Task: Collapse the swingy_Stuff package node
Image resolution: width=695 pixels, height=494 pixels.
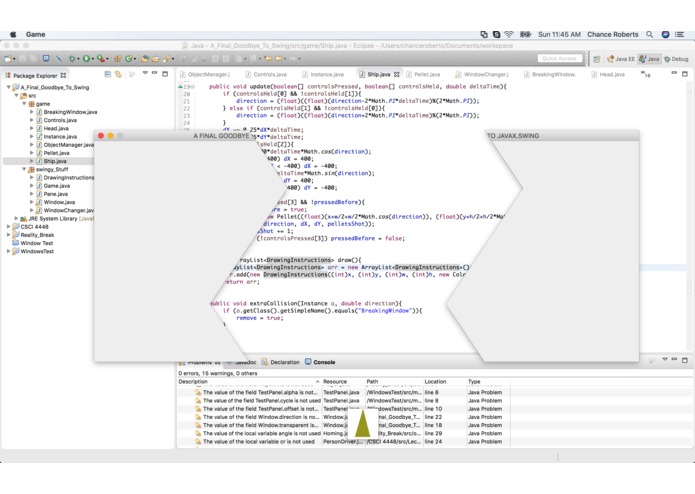Action: 24,169
